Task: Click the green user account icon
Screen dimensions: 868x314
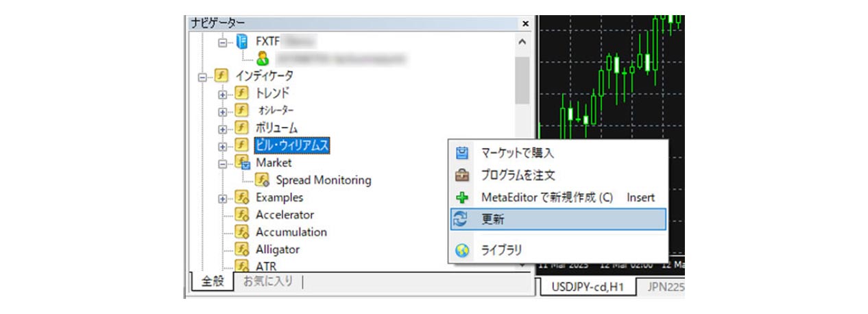Action: pos(262,59)
